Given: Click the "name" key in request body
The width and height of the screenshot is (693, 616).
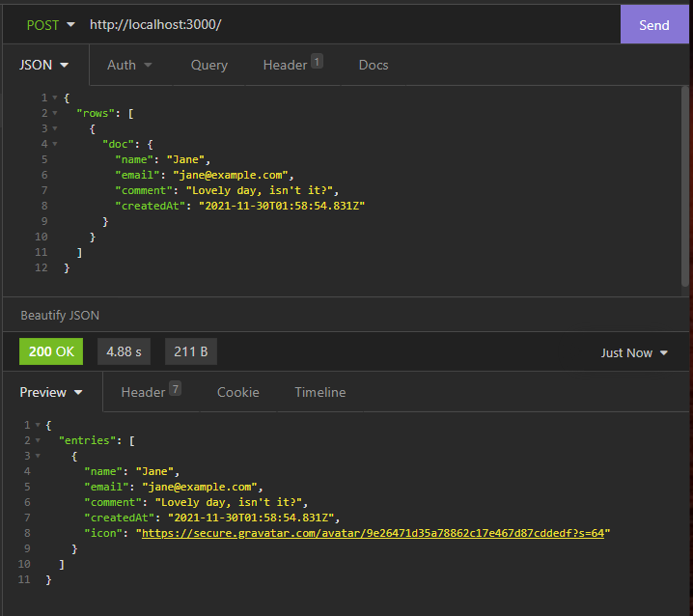Looking at the screenshot, I should point(134,159).
